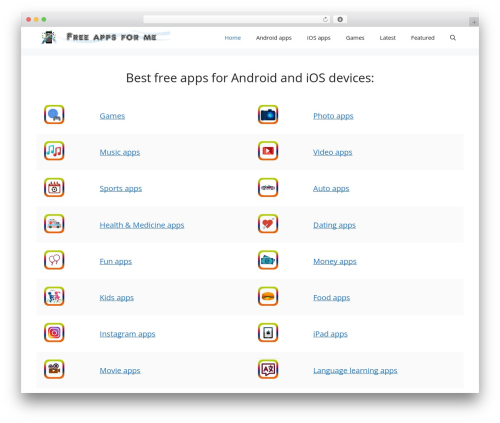This screenshot has height=423, width=500.
Task: Click the Free Apps For Me title text
Action: pyautogui.click(x=111, y=37)
